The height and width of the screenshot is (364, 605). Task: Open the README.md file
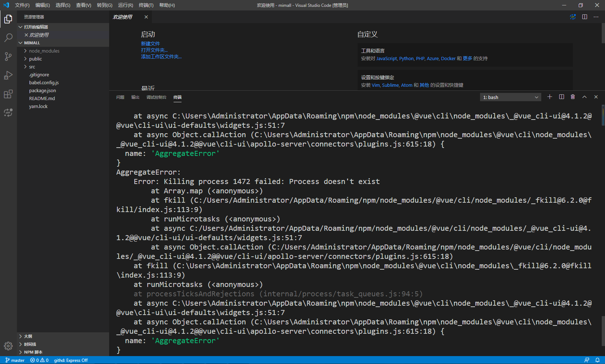tap(63, 98)
